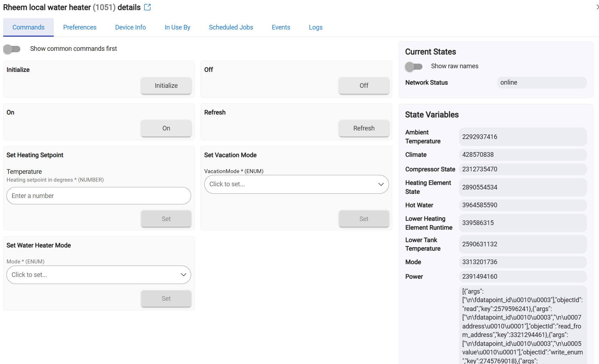
Task: Select Lower Heating Element Runtime value 339586315
Action: pos(523,223)
